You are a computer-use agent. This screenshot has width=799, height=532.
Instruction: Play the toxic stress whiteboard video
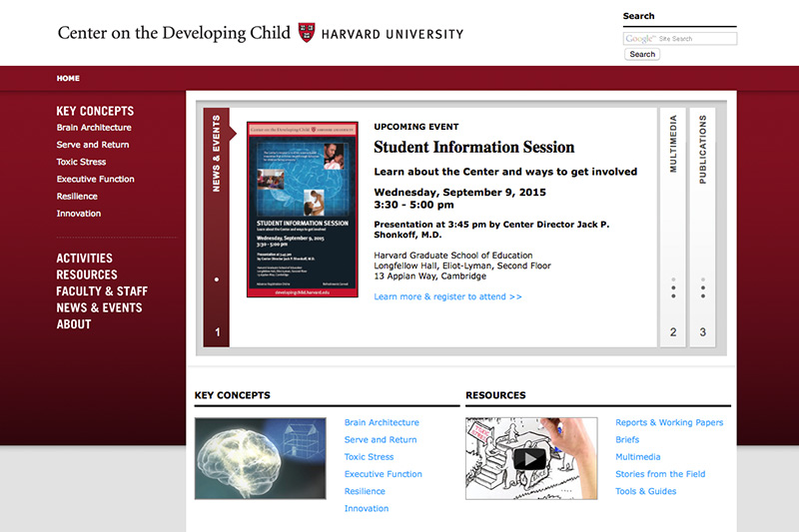pos(530,459)
